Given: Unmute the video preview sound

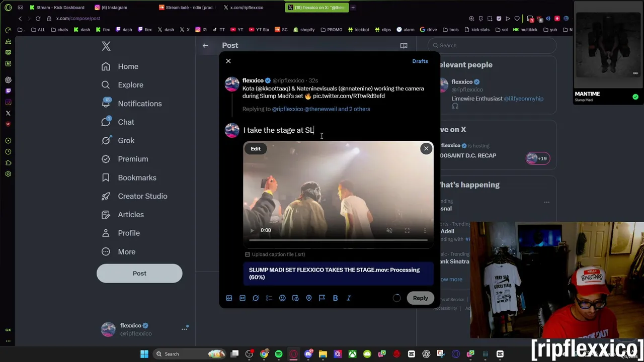Looking at the screenshot, I should coord(389,230).
